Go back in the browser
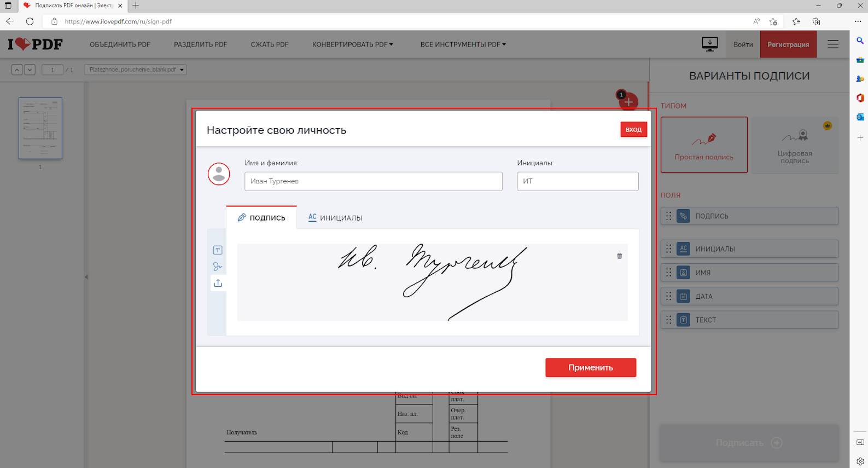Viewport: 868px width, 468px height. point(10,21)
